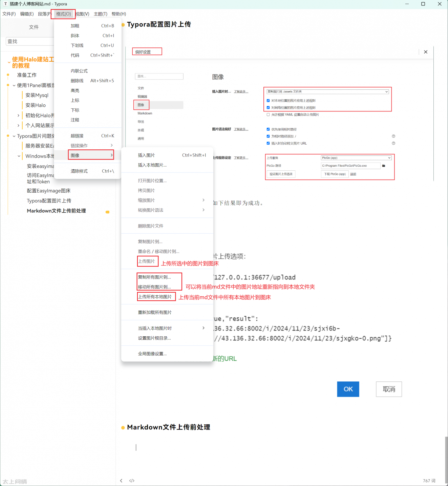
Task: Open the 复制图片到 ./assets 文件夹 dropdown
Action: (327, 91)
